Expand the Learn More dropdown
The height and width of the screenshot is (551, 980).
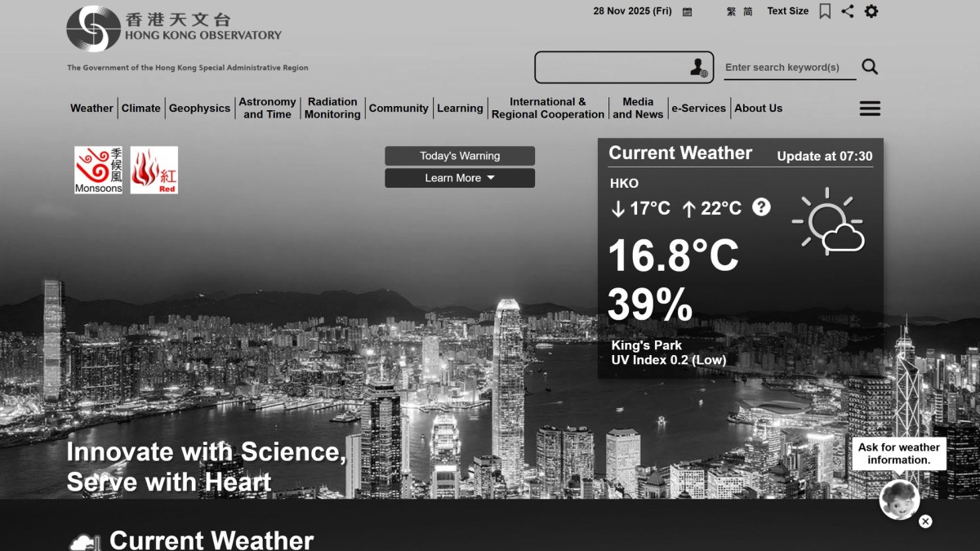point(460,178)
